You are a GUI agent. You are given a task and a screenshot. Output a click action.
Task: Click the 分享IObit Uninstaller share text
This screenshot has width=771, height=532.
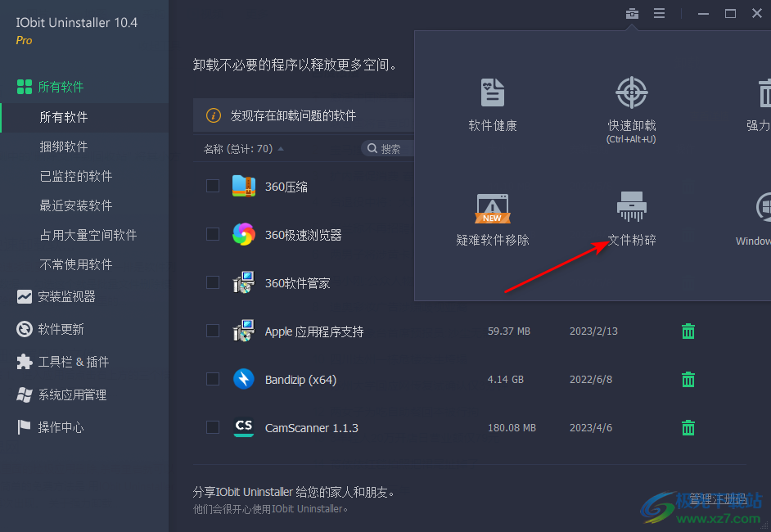pos(294,492)
